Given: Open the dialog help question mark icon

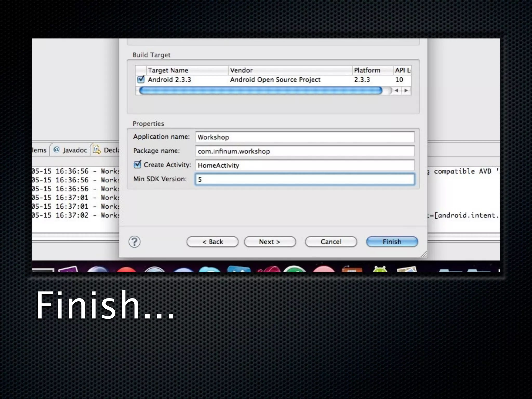Looking at the screenshot, I should pos(135,242).
